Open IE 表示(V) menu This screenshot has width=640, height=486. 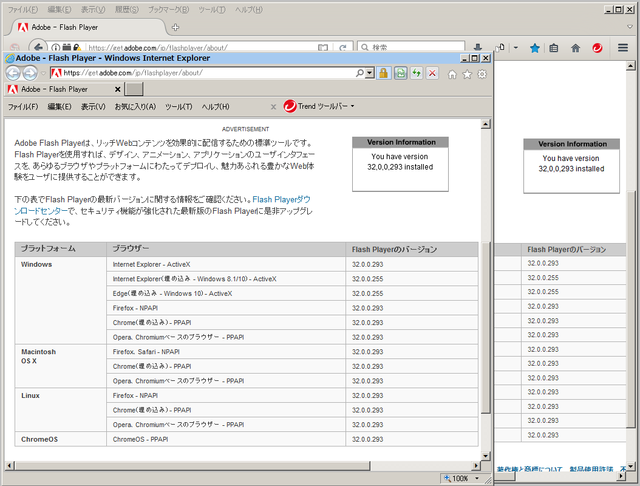[93, 107]
